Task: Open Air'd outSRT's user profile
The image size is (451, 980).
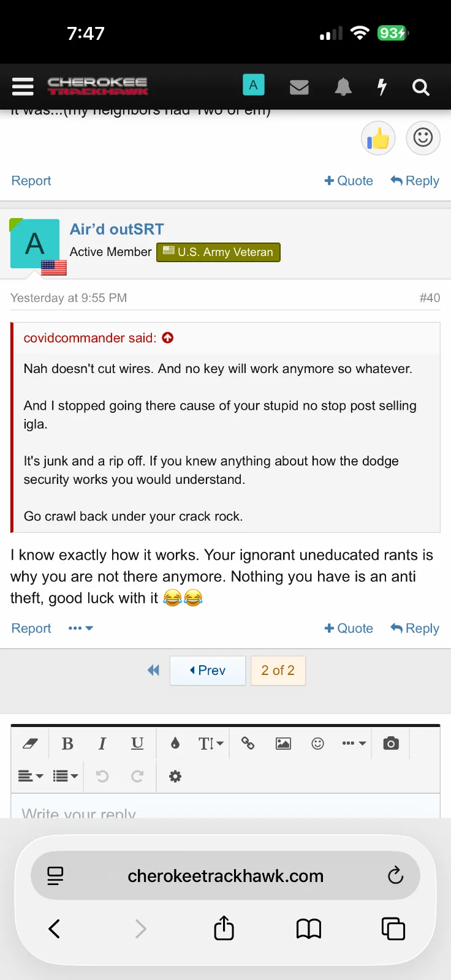Action: (x=116, y=229)
